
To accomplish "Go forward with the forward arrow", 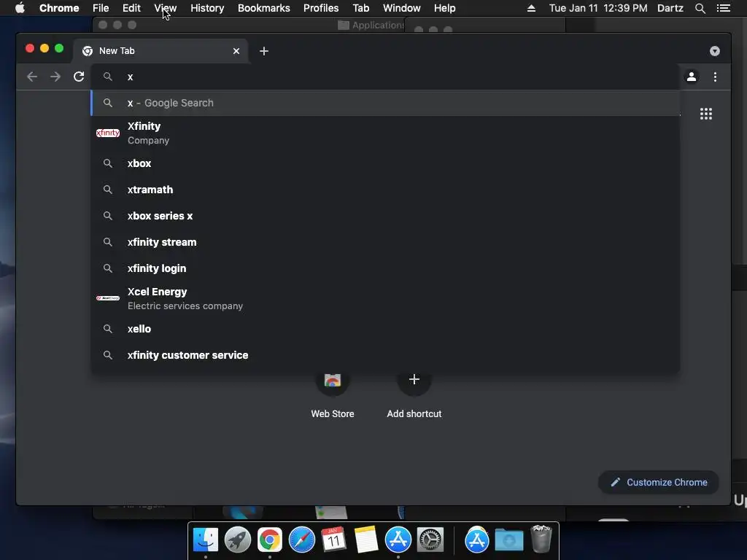I will point(55,77).
